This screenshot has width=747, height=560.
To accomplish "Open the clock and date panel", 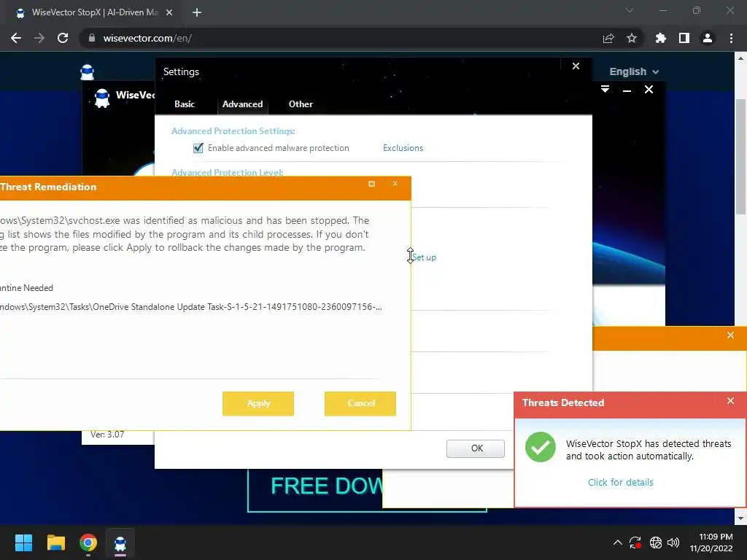I will click(x=711, y=542).
